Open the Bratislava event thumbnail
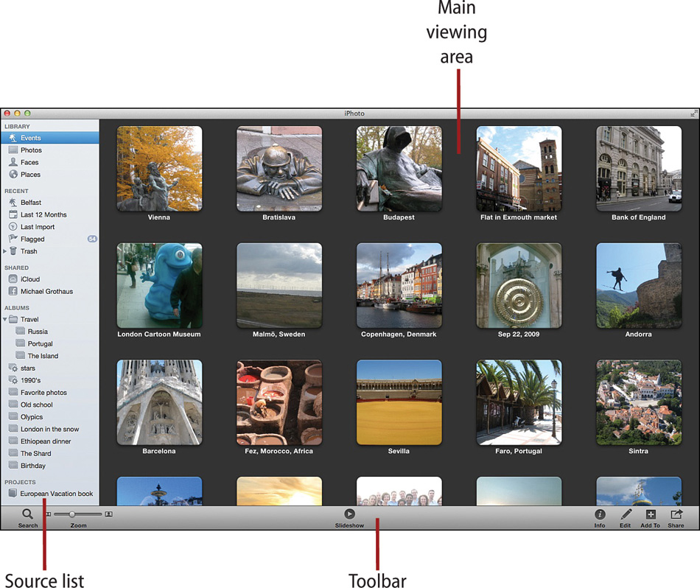This screenshot has height=588, width=700. pyautogui.click(x=279, y=168)
